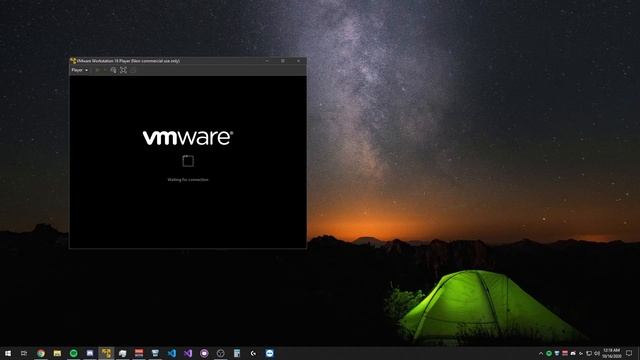
Task: Click the OneDrive cloud icon in system tray
Action: tap(573, 353)
